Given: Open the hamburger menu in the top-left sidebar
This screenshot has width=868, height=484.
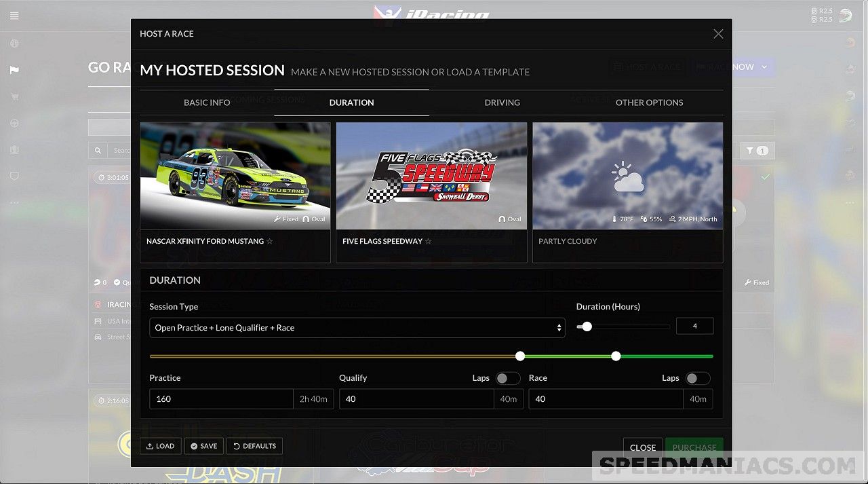Looking at the screenshot, I should pos(14,15).
